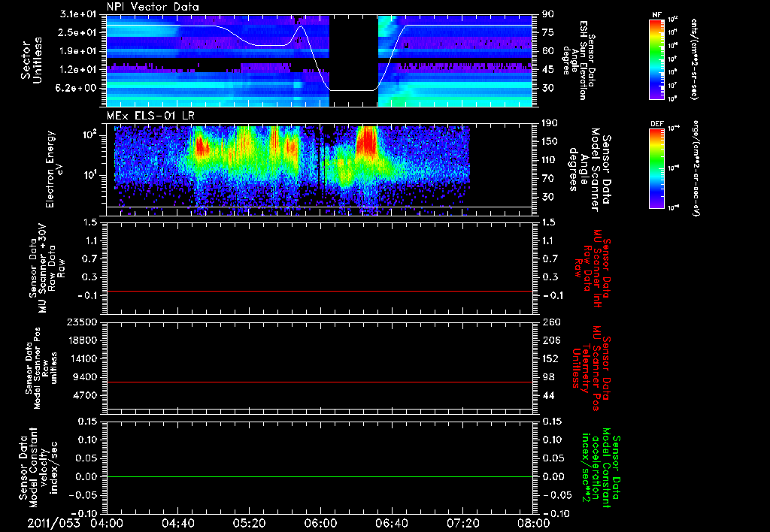The width and height of the screenshot is (770, 532).
Task: Click the red 'MU Scanner Pos Telemetry' label
Action: point(592,368)
